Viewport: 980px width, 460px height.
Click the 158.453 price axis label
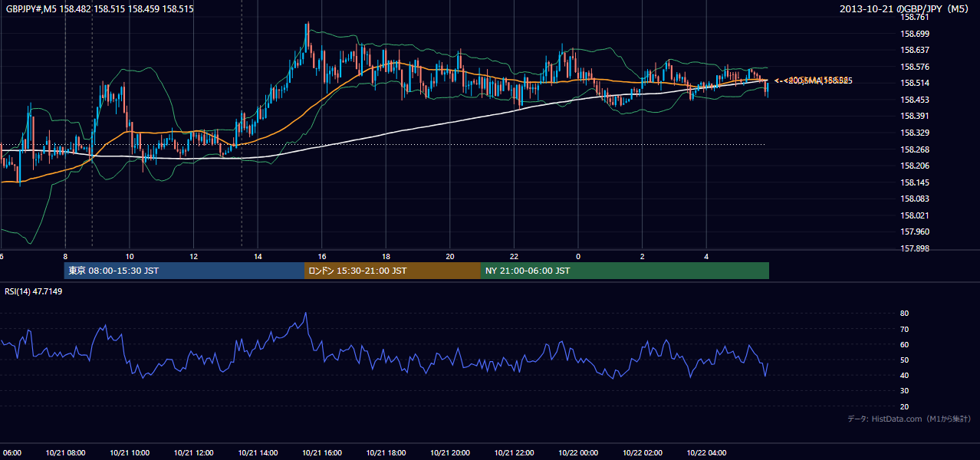pos(915,100)
